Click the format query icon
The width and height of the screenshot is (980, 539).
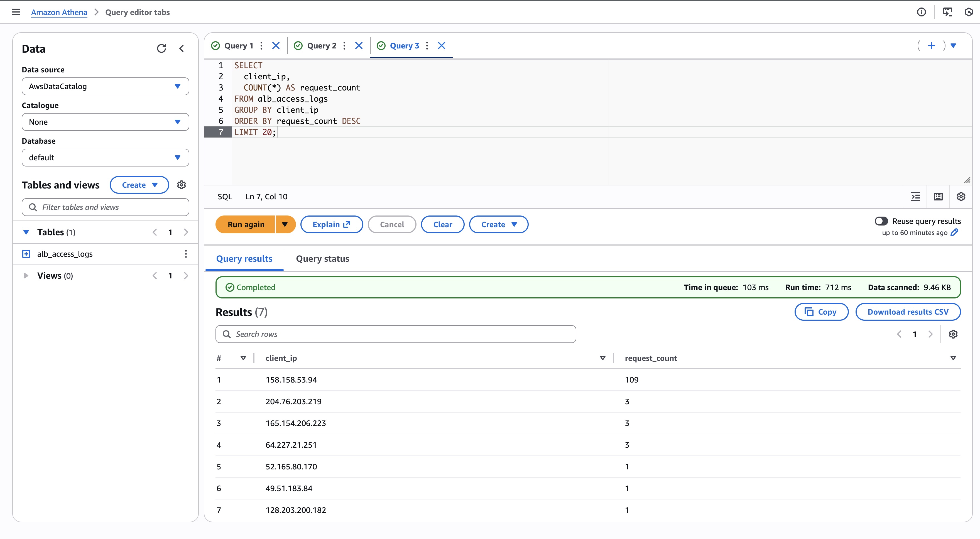(915, 197)
